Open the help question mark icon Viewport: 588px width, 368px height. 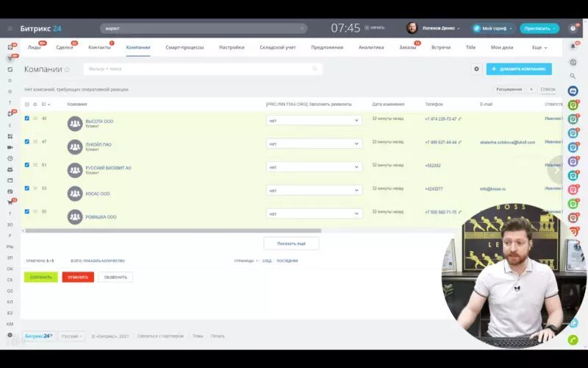tap(573, 28)
